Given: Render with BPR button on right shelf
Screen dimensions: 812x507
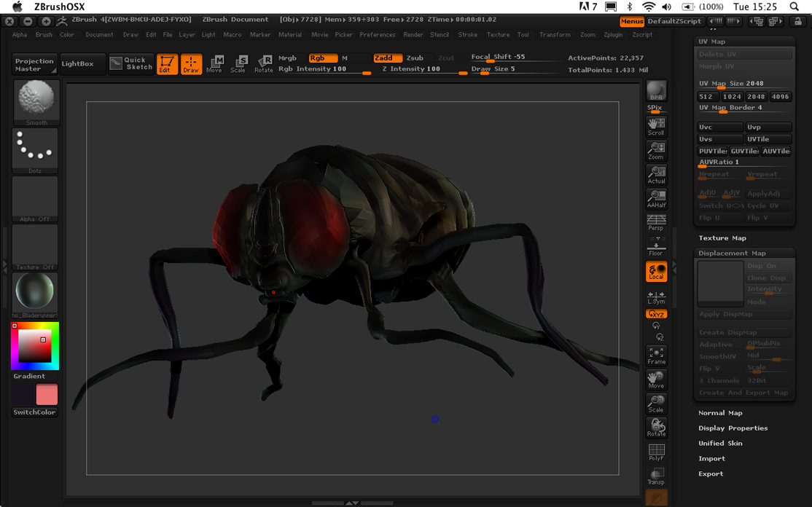Looking at the screenshot, I should coord(655,90).
